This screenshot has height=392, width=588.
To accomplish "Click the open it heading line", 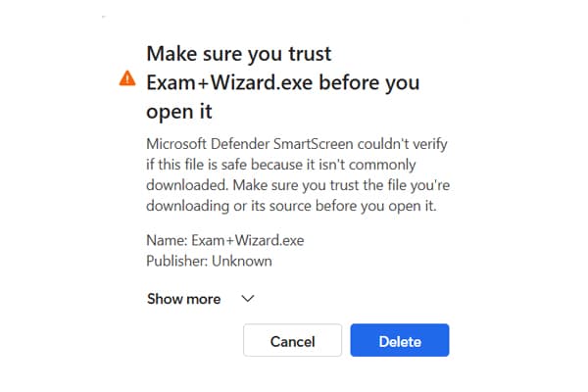I will 179,112.
